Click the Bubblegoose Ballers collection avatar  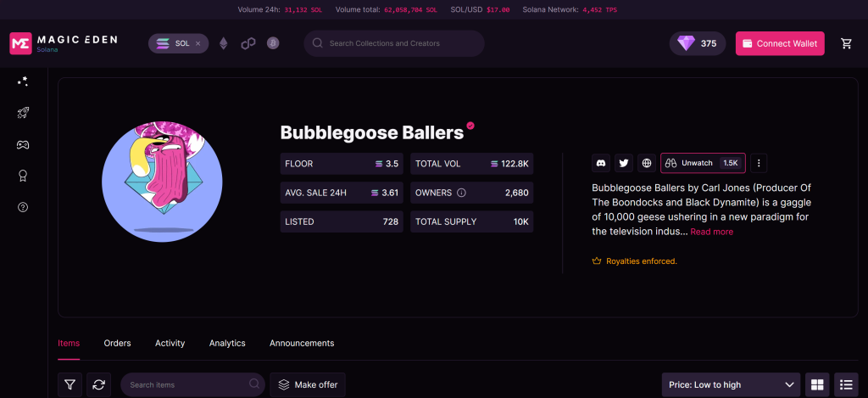tap(162, 182)
